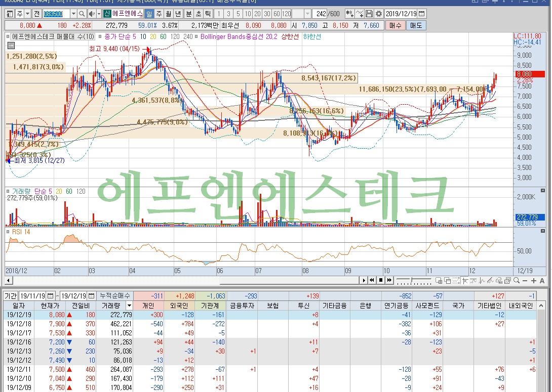This screenshot has width=552, height=392.
Task: Click the 기관계 column header
Action: click(210, 306)
